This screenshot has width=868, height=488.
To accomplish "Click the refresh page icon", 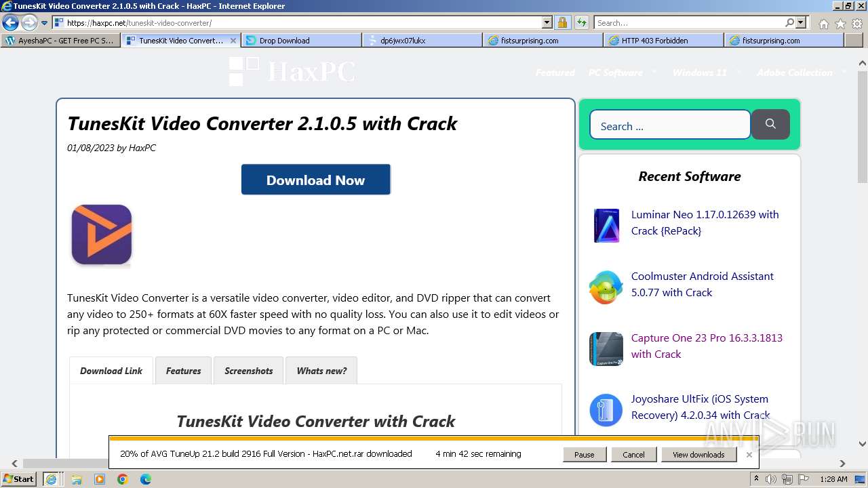I will [581, 23].
